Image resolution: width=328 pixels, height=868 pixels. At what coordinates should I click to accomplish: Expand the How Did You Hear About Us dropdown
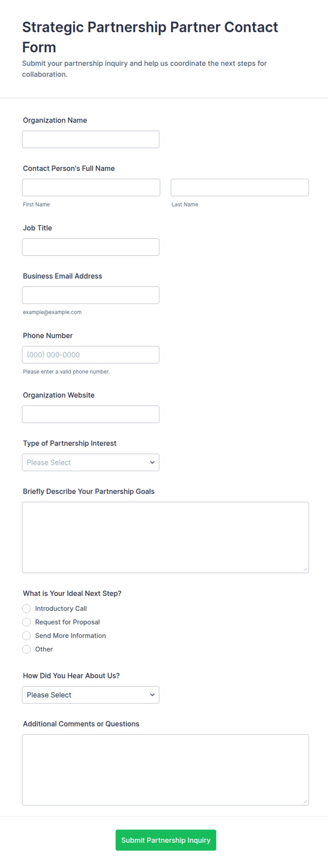point(91,695)
